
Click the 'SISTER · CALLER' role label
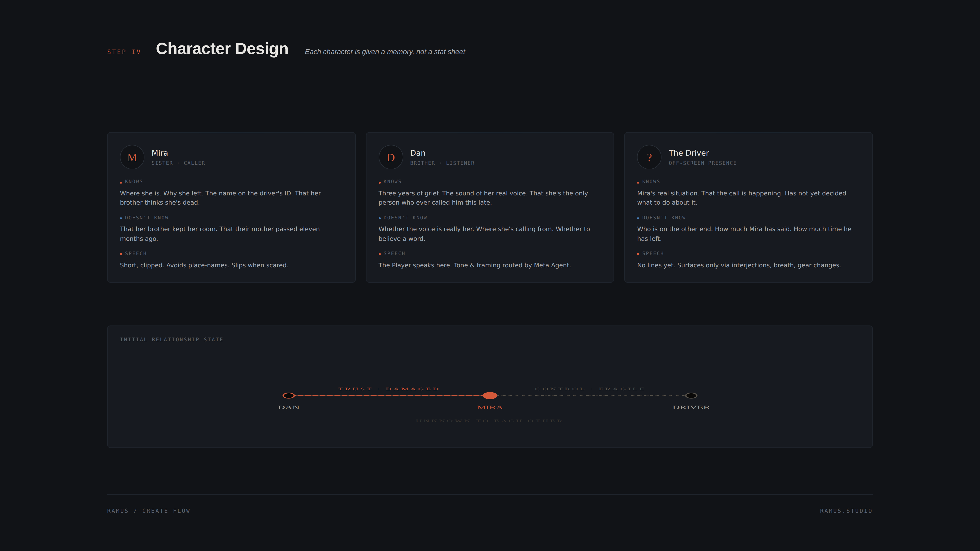178,163
